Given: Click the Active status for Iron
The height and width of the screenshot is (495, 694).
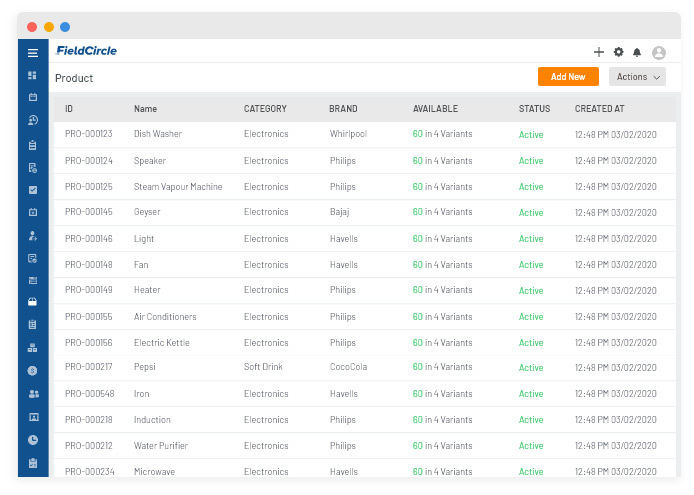Looking at the screenshot, I should (x=531, y=394).
